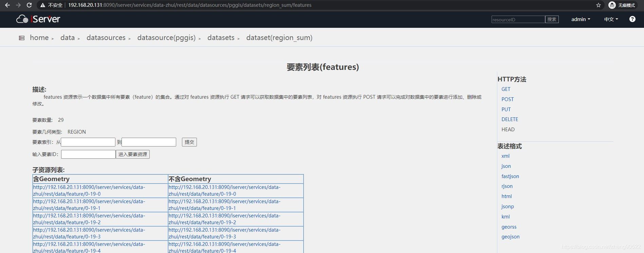Click the incognito mode icon
This screenshot has height=253, width=644.
pyautogui.click(x=612, y=5)
